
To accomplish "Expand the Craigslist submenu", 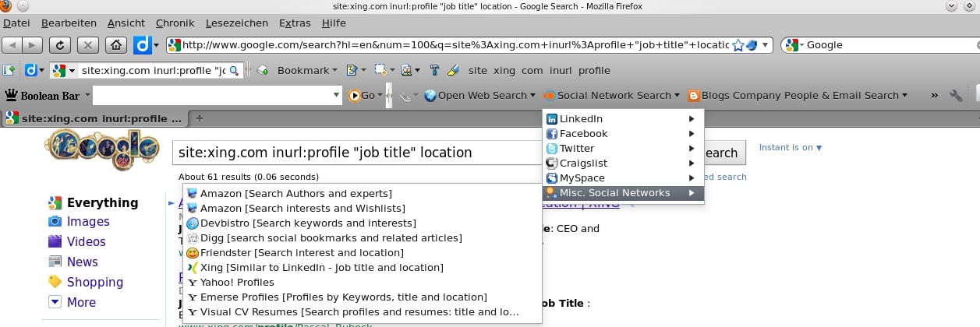I will (623, 163).
